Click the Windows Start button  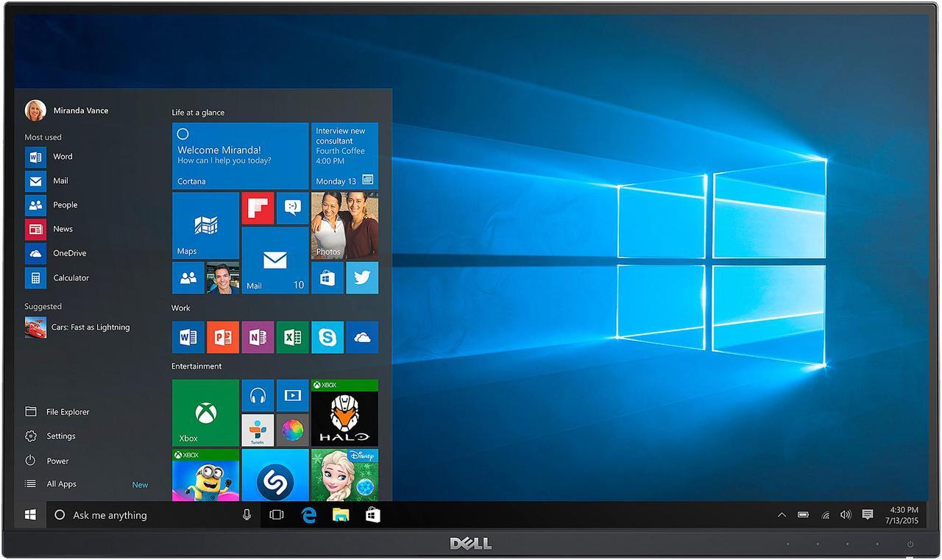30,515
